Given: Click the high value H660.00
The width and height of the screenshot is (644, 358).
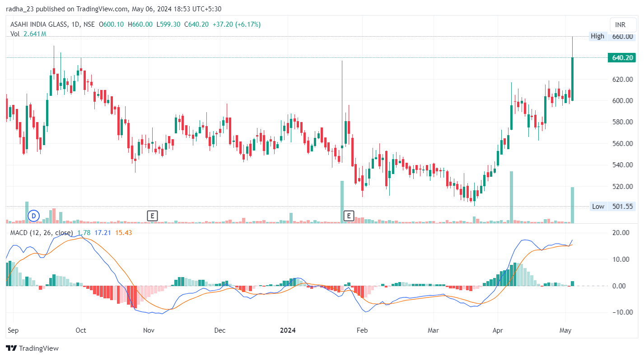Looking at the screenshot, I should tap(140, 24).
